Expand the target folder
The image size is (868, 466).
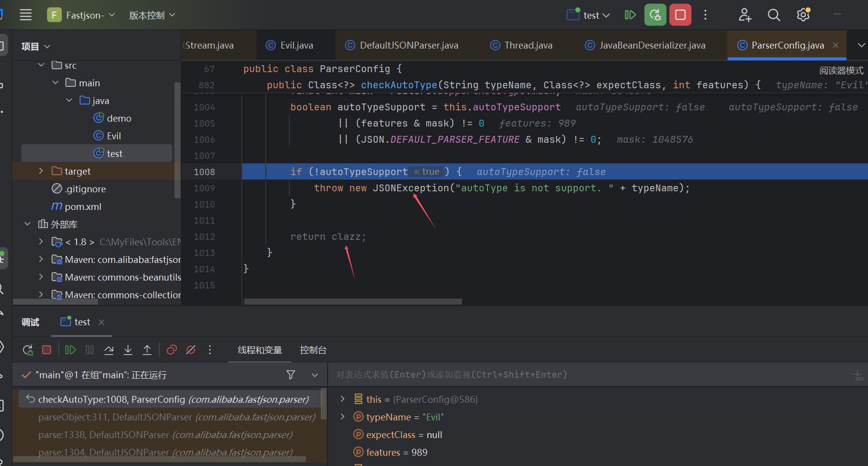point(41,171)
